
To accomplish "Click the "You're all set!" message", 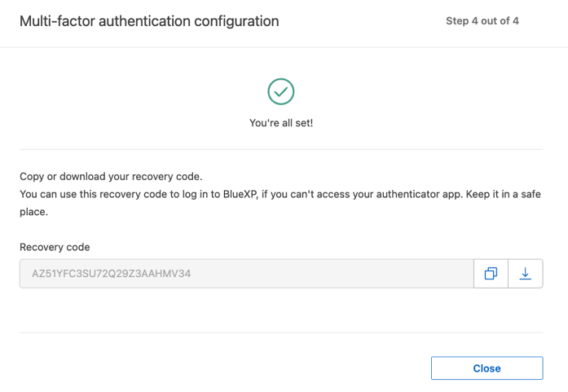I will tap(281, 123).
